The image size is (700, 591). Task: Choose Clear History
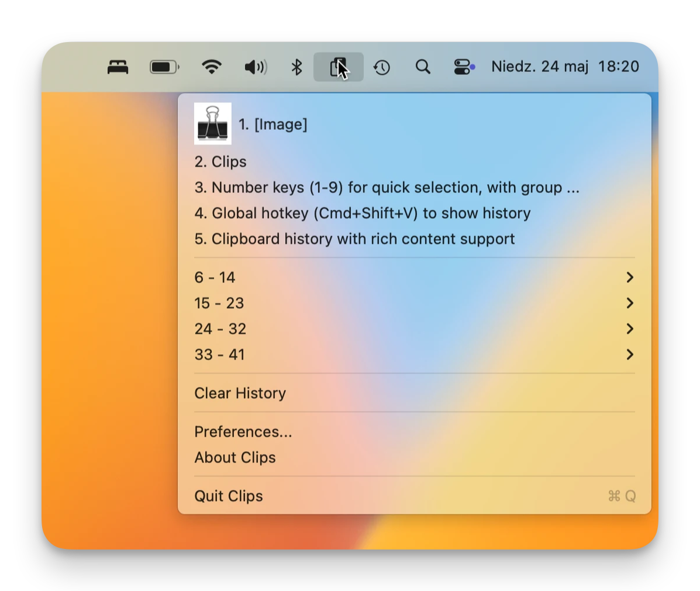[414, 393]
